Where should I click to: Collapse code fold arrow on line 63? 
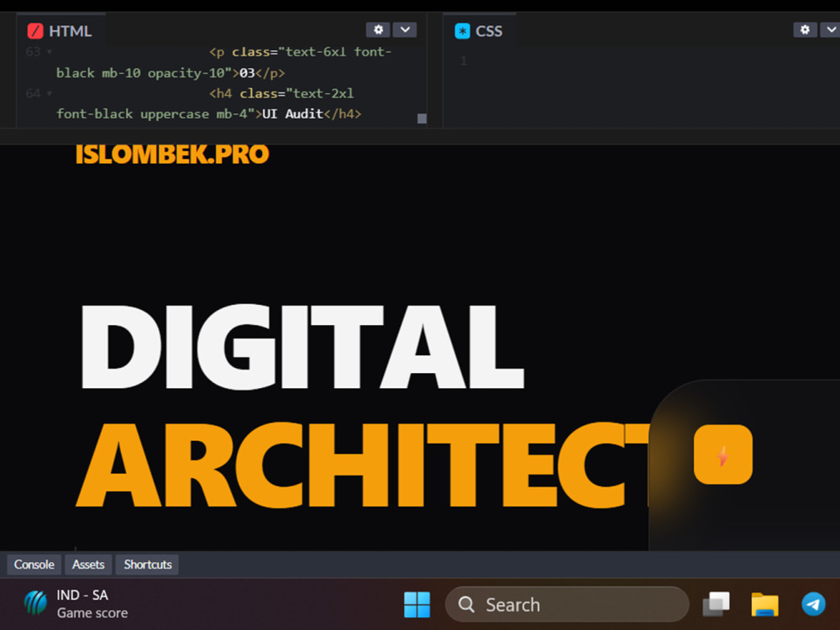pyautogui.click(x=50, y=52)
